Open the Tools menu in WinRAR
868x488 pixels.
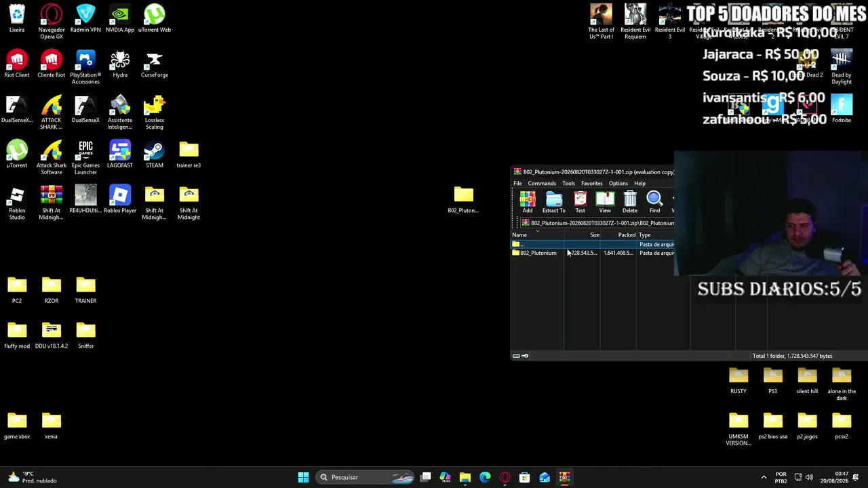coord(568,184)
